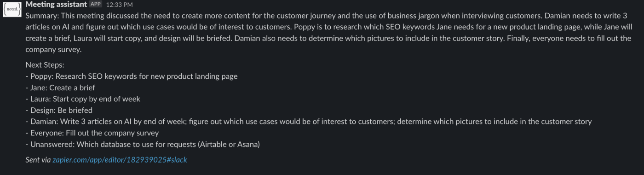The image size is (644, 175).
Task: Select the 'Laura: Start copy' line
Action: click(x=83, y=99)
